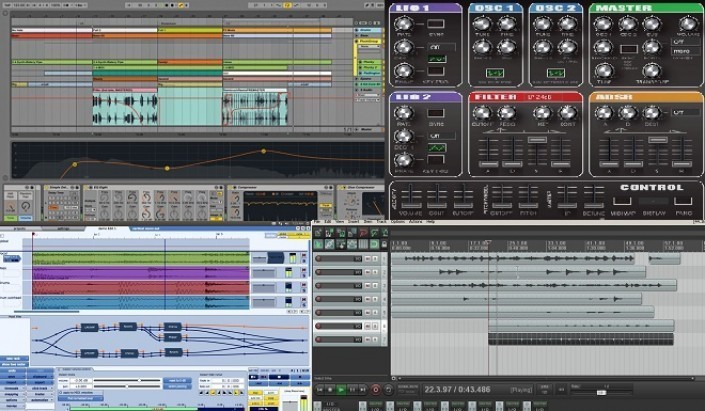Image resolution: width=705 pixels, height=411 pixels.
Task: Click the red Undo icon in Reaper toolbar
Action: click(364, 232)
